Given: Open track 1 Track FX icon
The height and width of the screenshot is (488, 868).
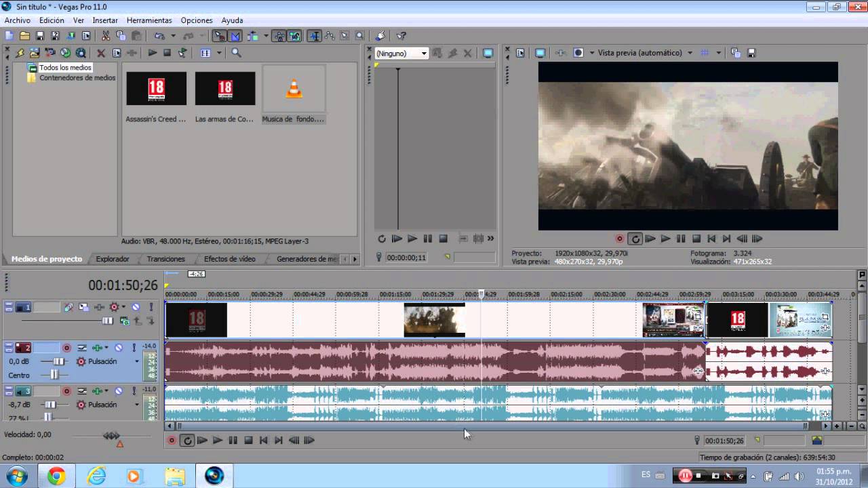Looking at the screenshot, I should (99, 307).
